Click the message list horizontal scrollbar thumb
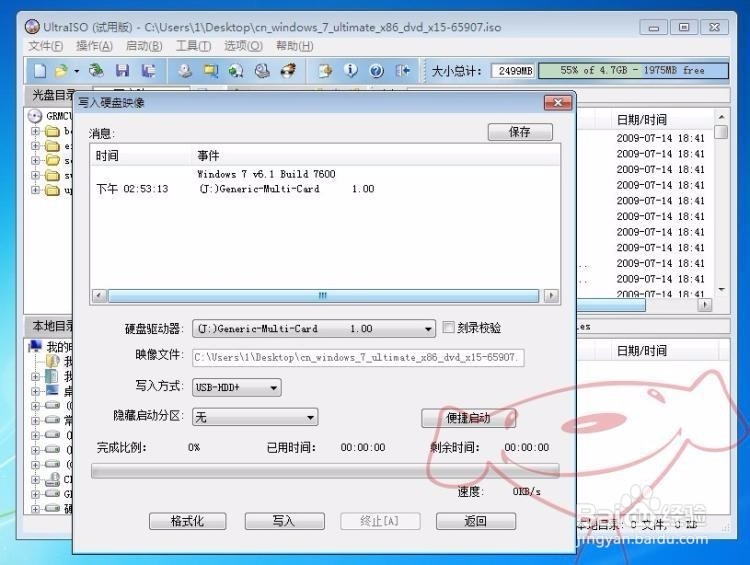The height and width of the screenshot is (565, 750). pyautogui.click(x=323, y=296)
